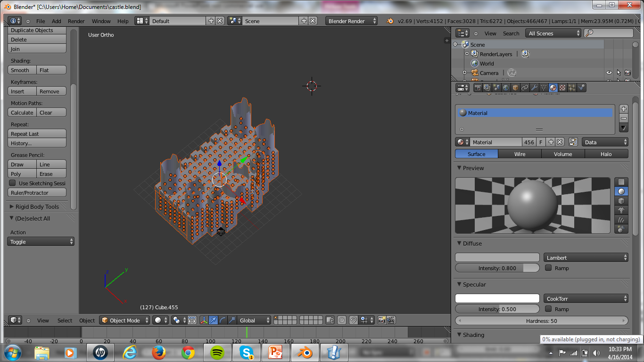Image resolution: width=644 pixels, height=362 pixels.
Task: Open the Render properties tab
Action: [478, 87]
